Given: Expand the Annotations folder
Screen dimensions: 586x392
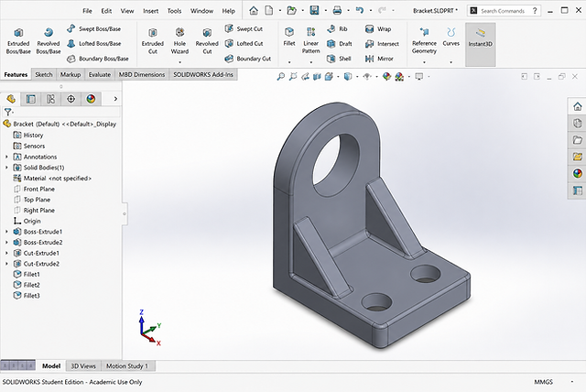Looking at the screenshot, I should [x=6, y=157].
